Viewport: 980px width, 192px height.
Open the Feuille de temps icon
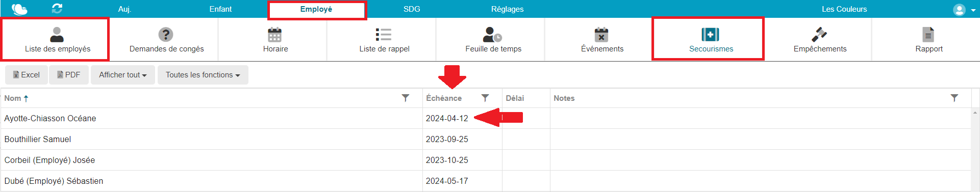point(492,35)
